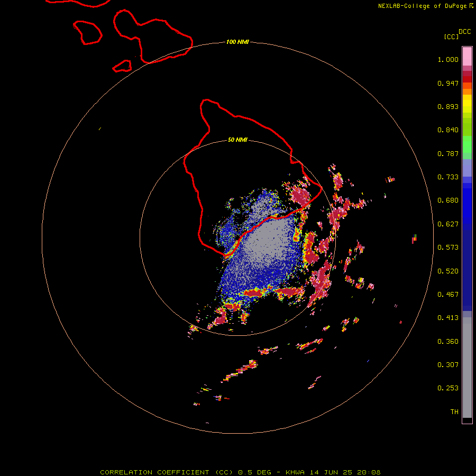Viewport: 476px width, 476px height.
Task: Click the 1.000 legend value
Action: [x=448, y=59]
